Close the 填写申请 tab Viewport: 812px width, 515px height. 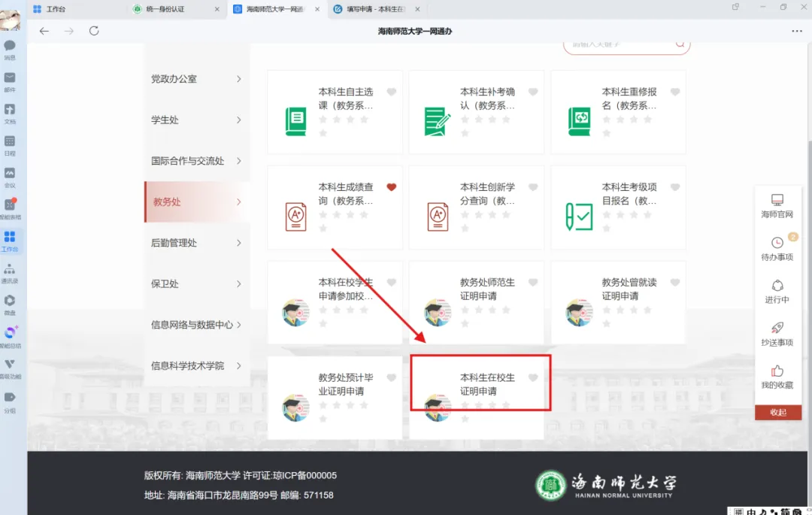(x=417, y=9)
